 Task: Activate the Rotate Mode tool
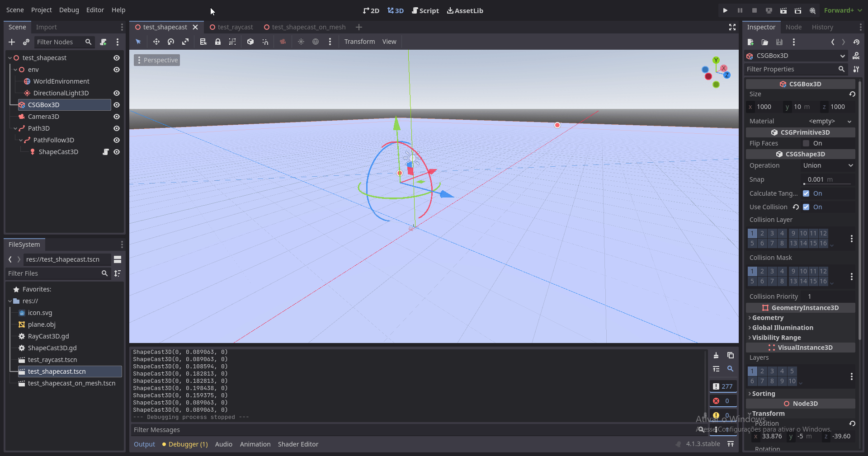point(170,42)
